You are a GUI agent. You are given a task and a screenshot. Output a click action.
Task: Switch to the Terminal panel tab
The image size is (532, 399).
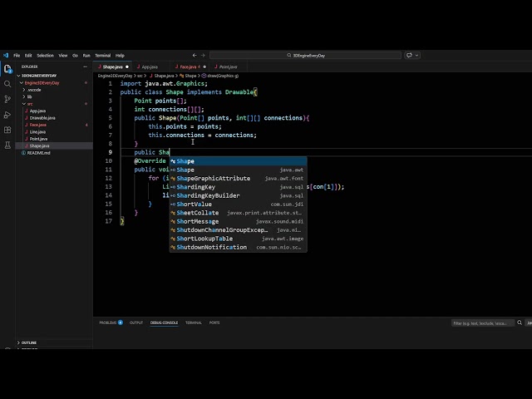point(194,323)
